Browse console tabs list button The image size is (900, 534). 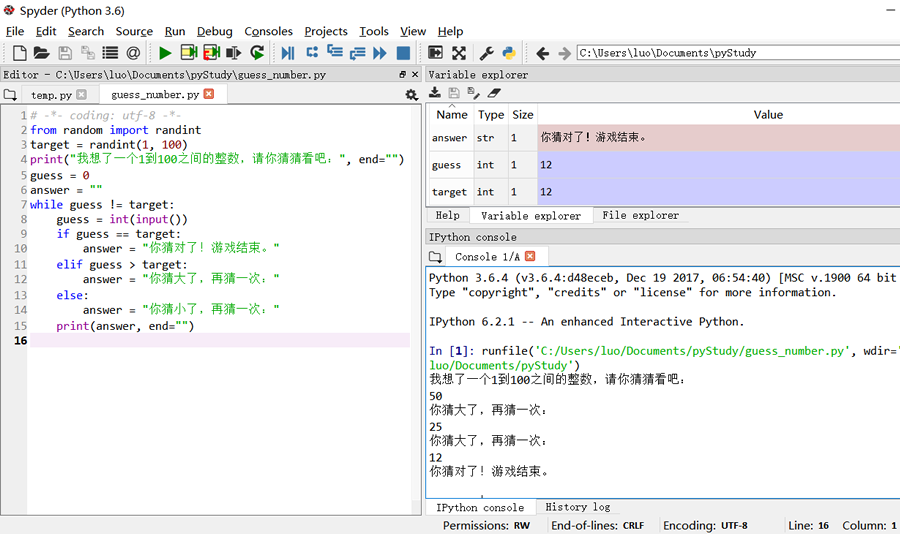coord(436,257)
